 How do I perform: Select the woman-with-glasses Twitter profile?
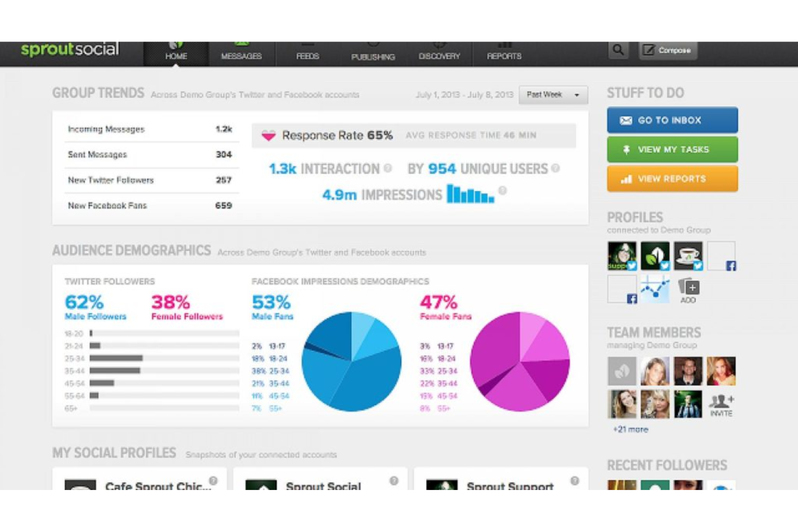(x=622, y=255)
